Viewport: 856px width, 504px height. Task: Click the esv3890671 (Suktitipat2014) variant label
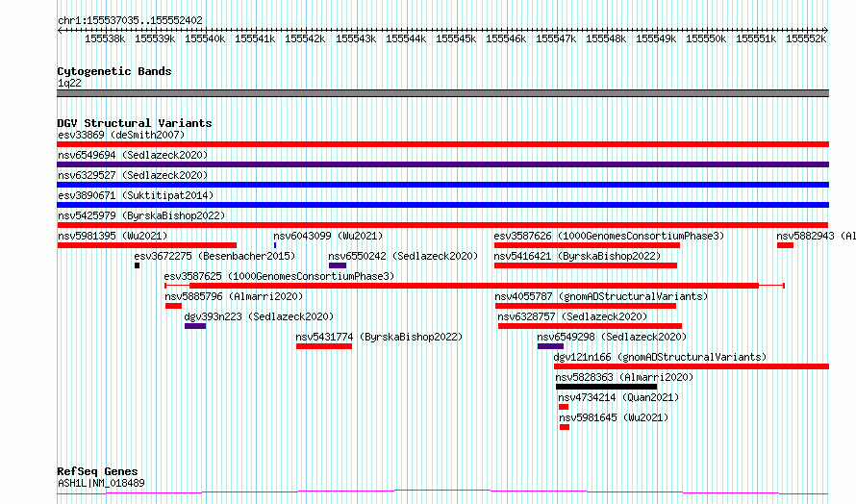[136, 195]
